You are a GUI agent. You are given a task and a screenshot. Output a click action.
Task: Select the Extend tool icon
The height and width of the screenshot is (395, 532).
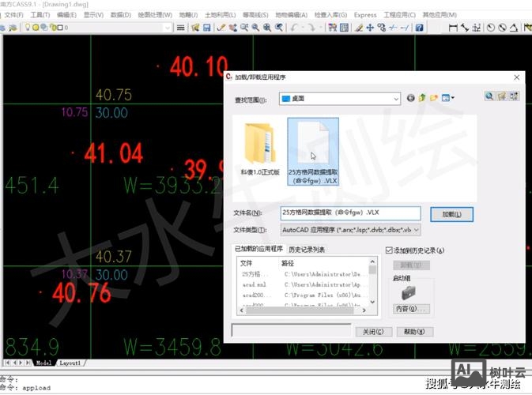[x=405, y=28]
